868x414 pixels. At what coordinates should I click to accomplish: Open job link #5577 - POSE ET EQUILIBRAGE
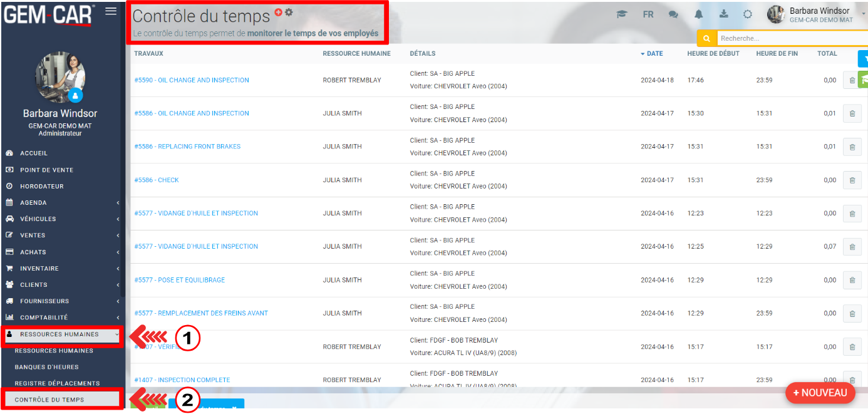coord(179,280)
